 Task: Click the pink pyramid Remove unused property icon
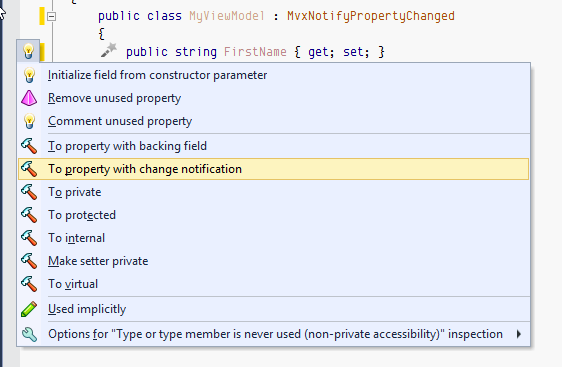[29, 98]
